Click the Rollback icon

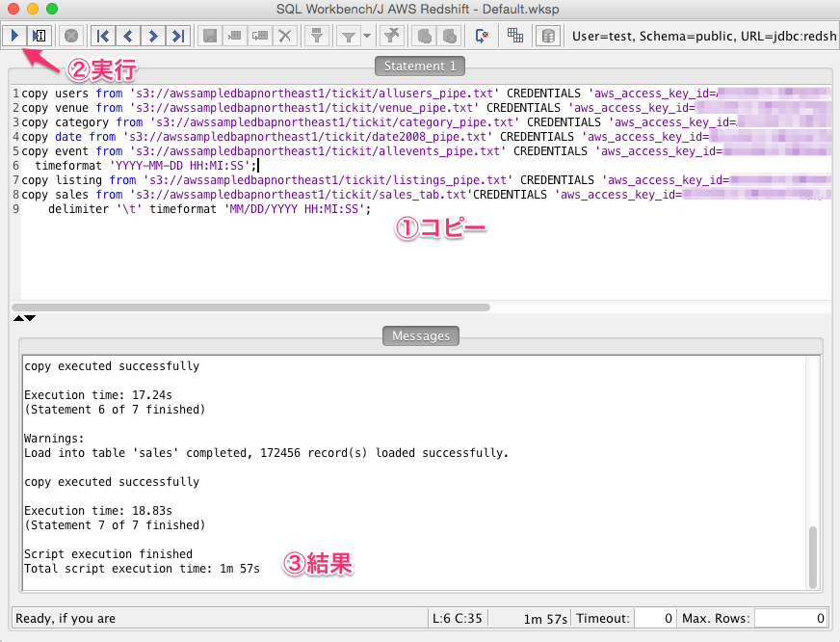[450, 36]
